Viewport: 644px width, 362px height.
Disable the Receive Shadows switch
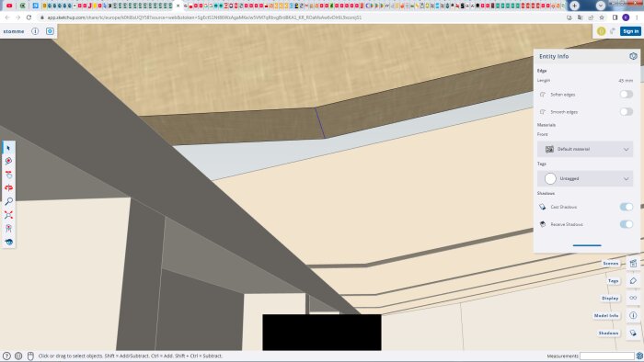[x=626, y=224]
